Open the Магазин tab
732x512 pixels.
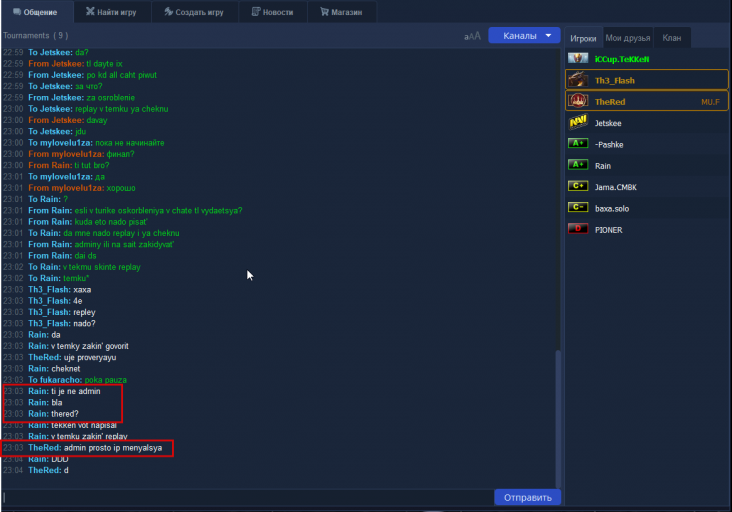pos(342,12)
